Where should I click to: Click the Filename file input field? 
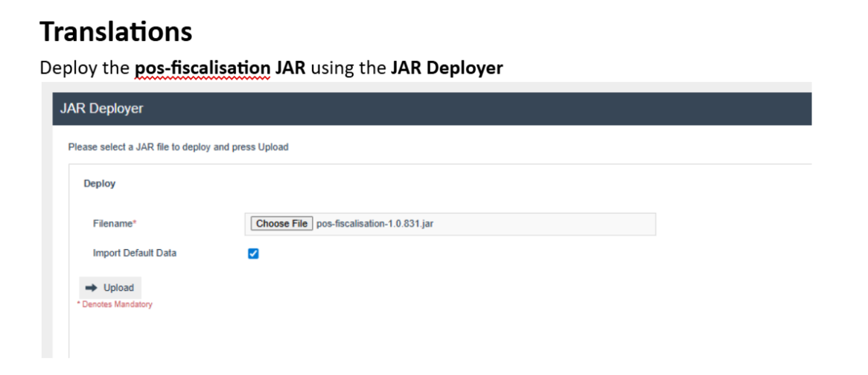click(x=450, y=224)
